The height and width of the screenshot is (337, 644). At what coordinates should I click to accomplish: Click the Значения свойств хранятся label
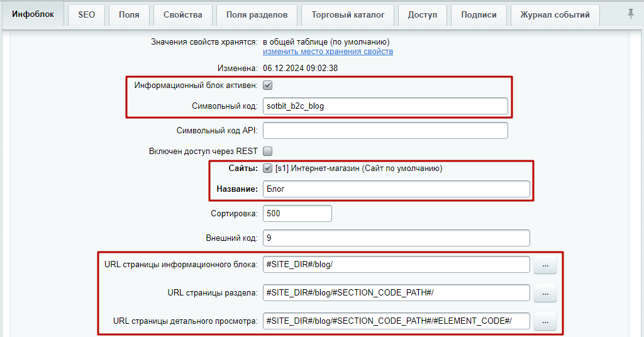(204, 42)
